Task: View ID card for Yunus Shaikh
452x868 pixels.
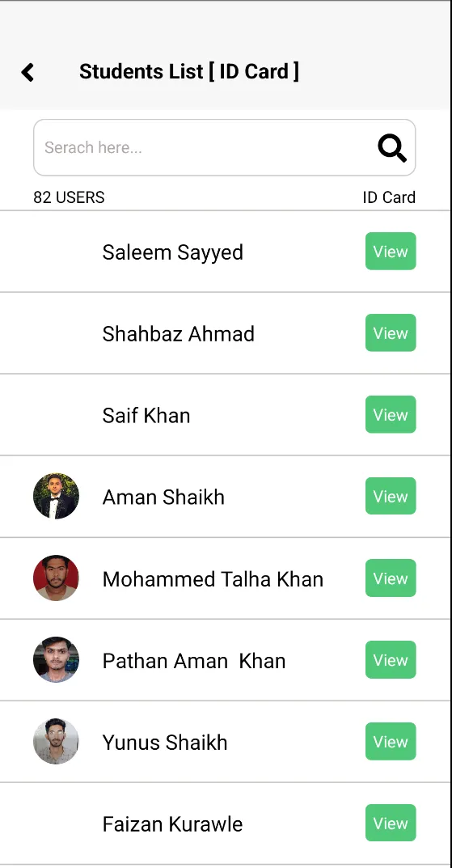Action: [x=391, y=741]
